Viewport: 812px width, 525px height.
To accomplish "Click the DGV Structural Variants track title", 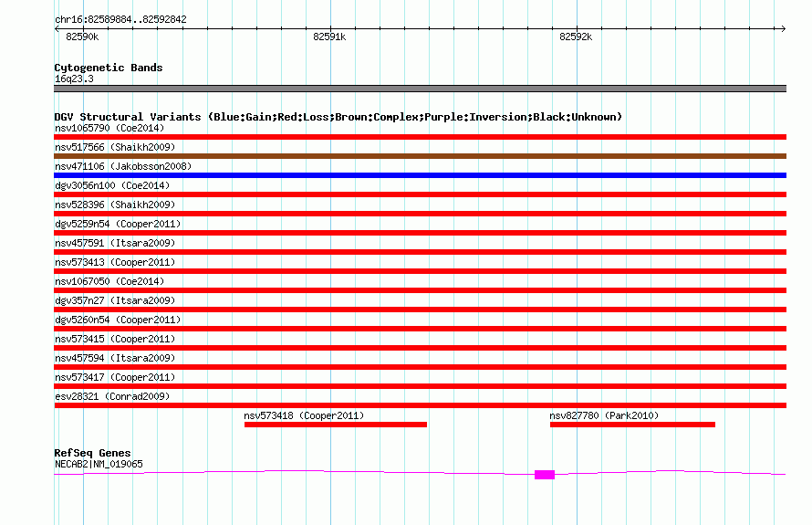I will pyautogui.click(x=338, y=117).
